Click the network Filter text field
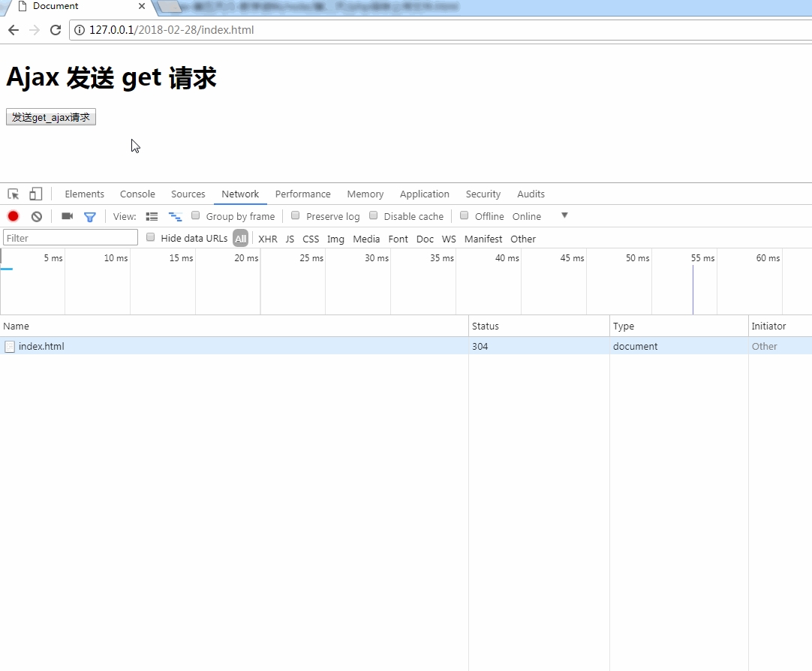Image resolution: width=812 pixels, height=671 pixels. [71, 238]
